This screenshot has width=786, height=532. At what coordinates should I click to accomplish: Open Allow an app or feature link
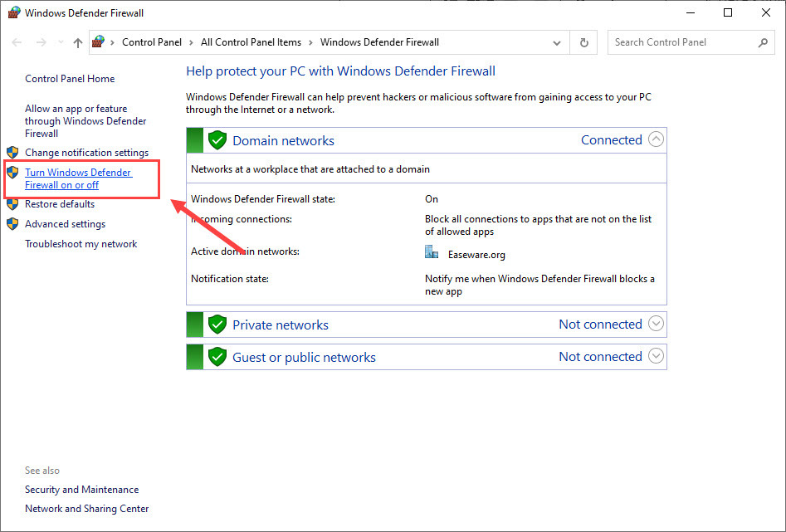pyautogui.click(x=85, y=121)
